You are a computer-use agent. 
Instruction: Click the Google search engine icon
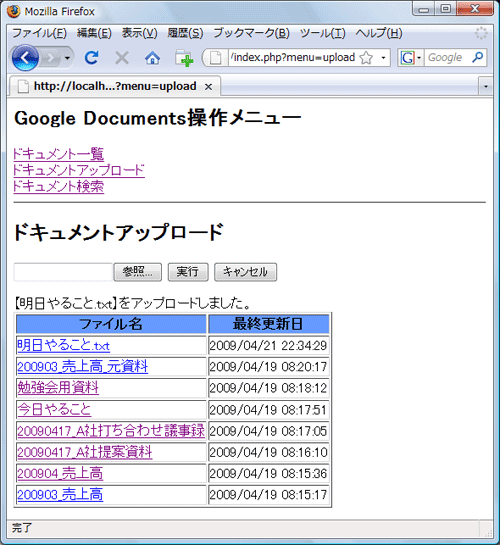(x=407, y=58)
